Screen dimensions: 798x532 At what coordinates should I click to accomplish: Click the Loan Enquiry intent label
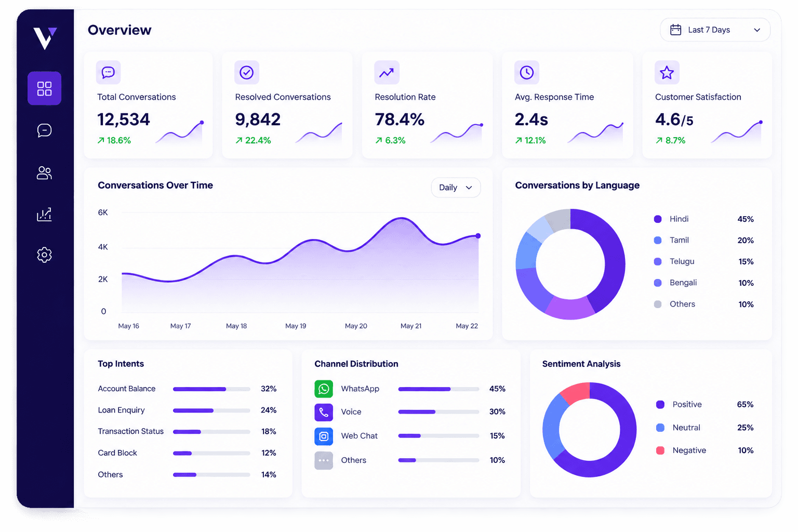coord(121,410)
